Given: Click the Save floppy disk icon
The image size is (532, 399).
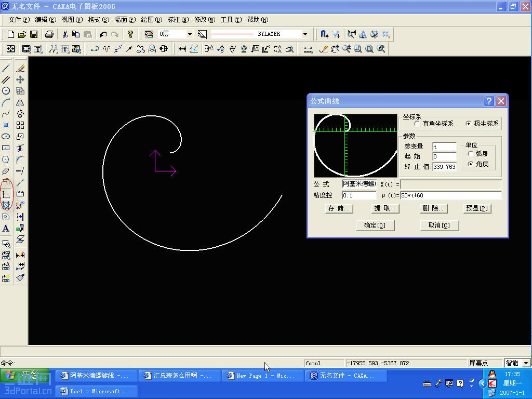Looking at the screenshot, I should tap(34, 34).
